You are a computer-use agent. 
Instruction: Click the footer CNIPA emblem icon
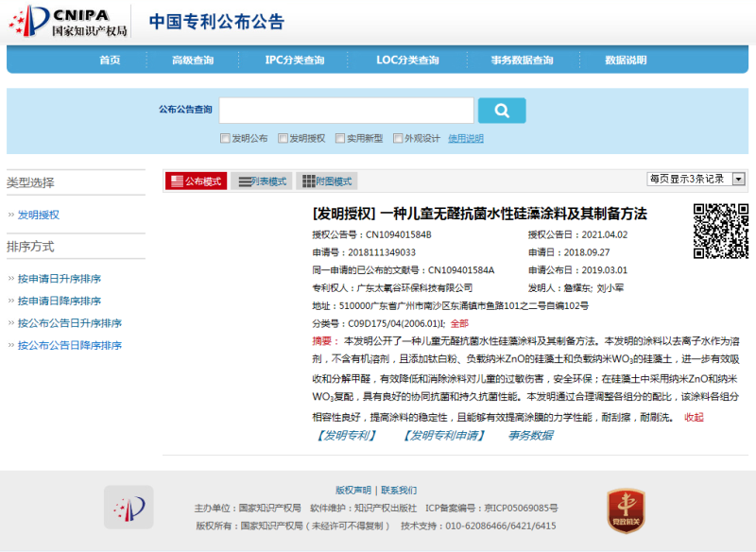click(129, 508)
